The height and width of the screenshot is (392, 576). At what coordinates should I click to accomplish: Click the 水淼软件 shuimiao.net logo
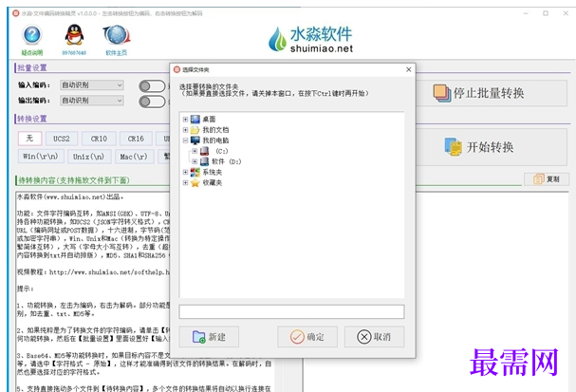point(311,39)
